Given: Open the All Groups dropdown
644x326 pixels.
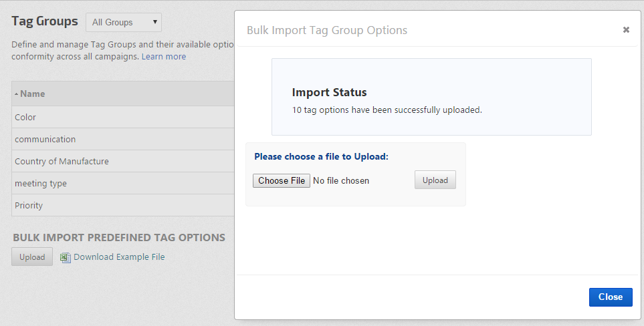Looking at the screenshot, I should [x=124, y=22].
